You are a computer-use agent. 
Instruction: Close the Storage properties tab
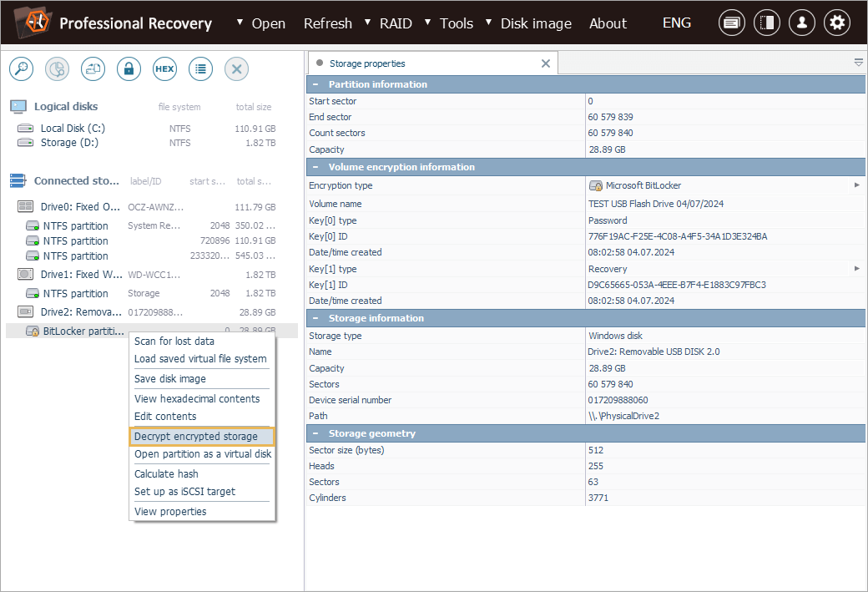point(546,63)
